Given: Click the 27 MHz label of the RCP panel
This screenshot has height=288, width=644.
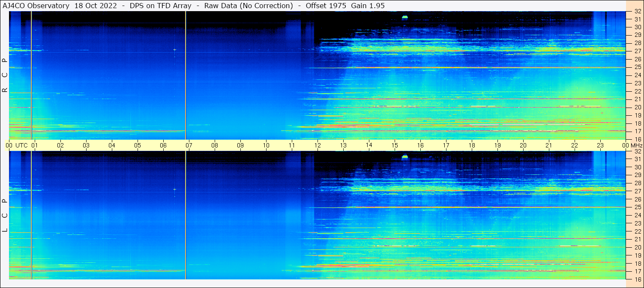Looking at the screenshot, I should pyautogui.click(x=637, y=51).
